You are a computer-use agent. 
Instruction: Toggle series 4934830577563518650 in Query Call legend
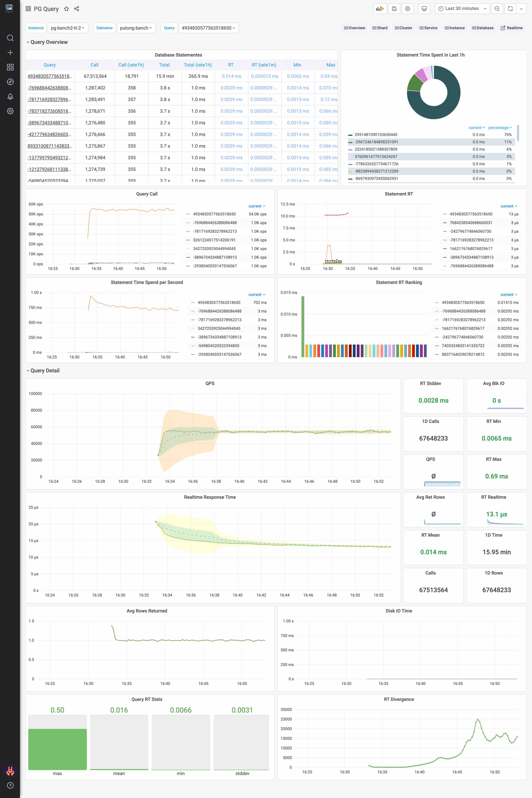(214, 214)
